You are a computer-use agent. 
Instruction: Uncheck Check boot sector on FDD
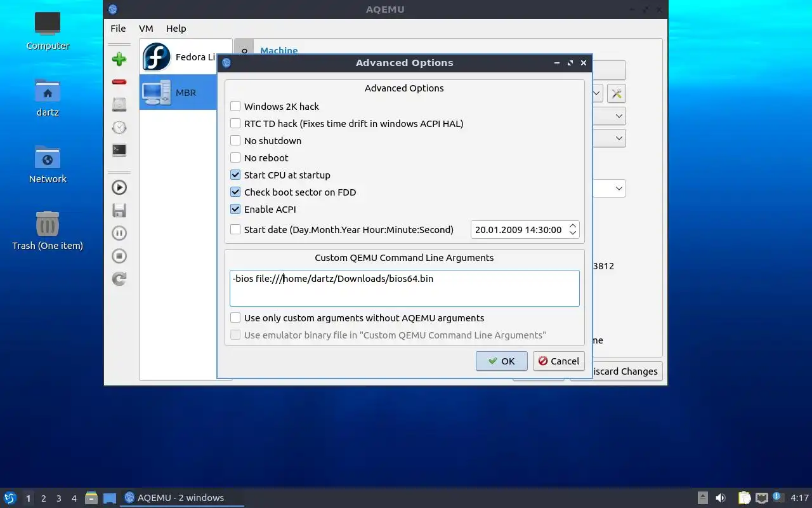pos(235,192)
